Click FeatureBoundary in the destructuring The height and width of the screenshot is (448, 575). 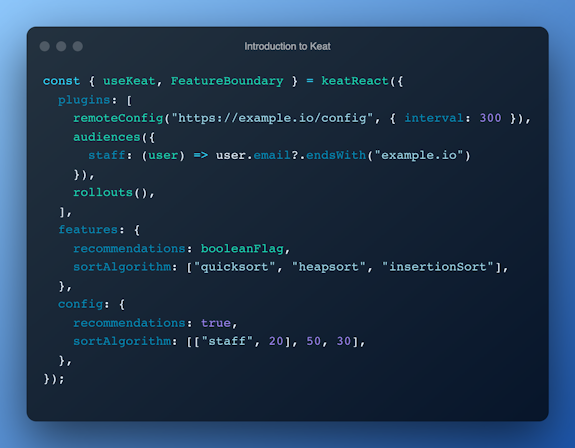(227, 81)
